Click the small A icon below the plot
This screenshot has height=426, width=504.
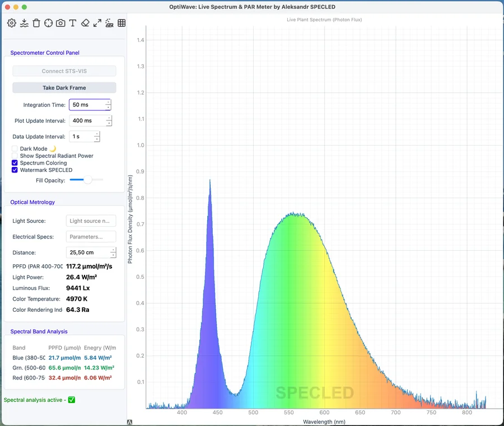click(x=129, y=422)
